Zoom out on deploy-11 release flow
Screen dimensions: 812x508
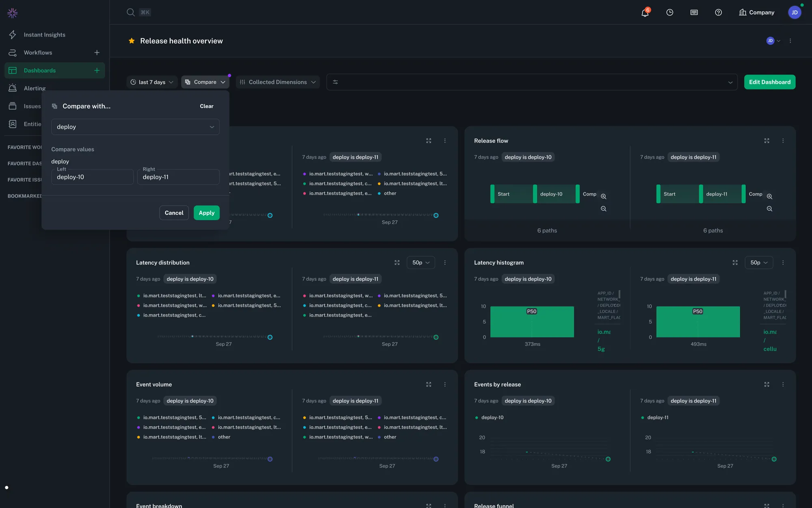pos(770,208)
